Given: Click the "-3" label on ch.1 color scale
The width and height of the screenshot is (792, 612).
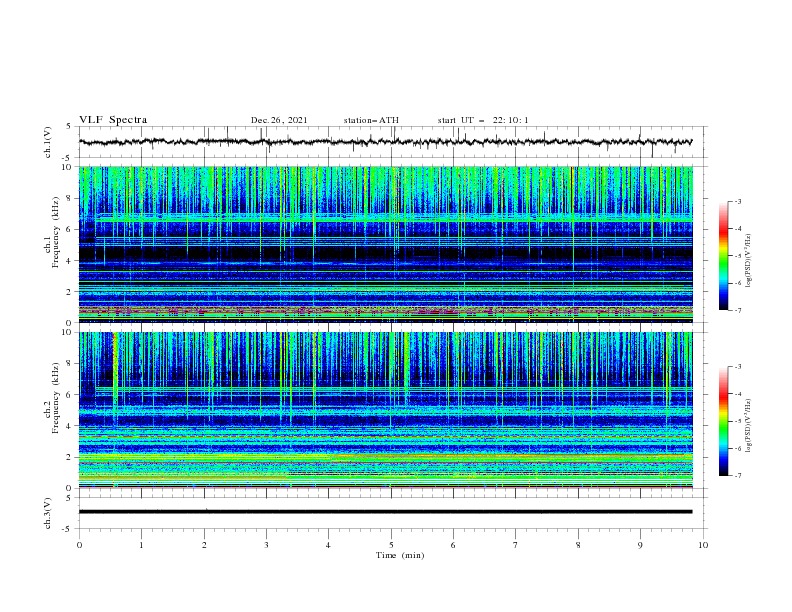Looking at the screenshot, I should point(737,201).
